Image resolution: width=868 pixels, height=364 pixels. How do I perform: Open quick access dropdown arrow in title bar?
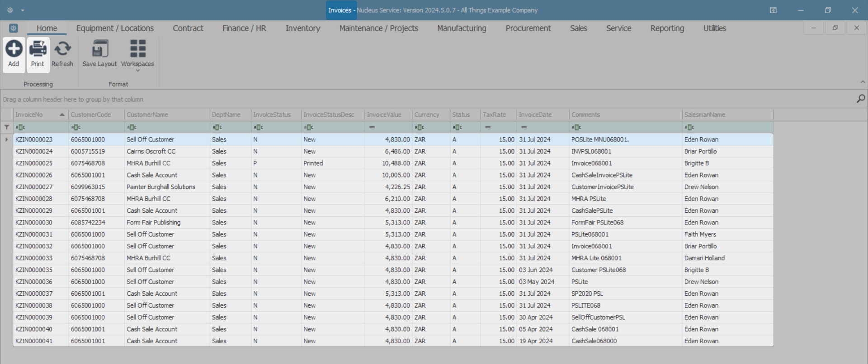(23, 10)
